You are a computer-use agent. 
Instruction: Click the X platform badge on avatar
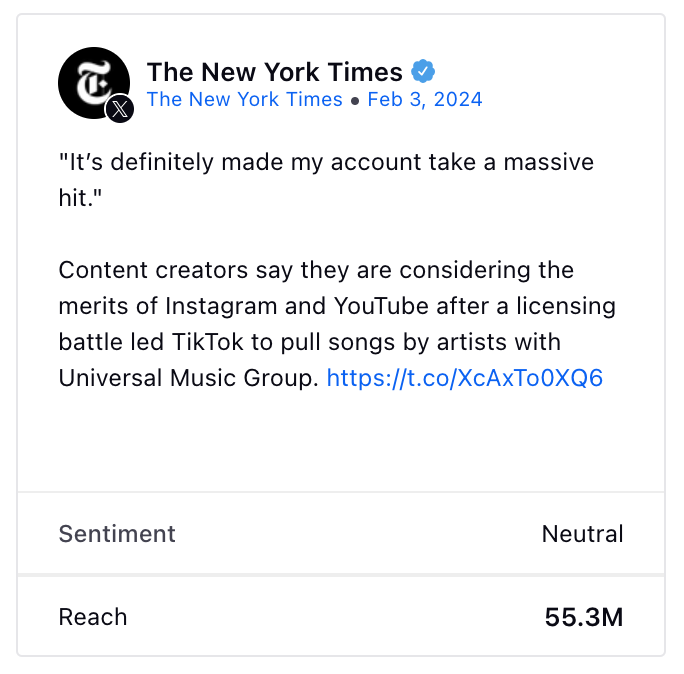(120, 109)
